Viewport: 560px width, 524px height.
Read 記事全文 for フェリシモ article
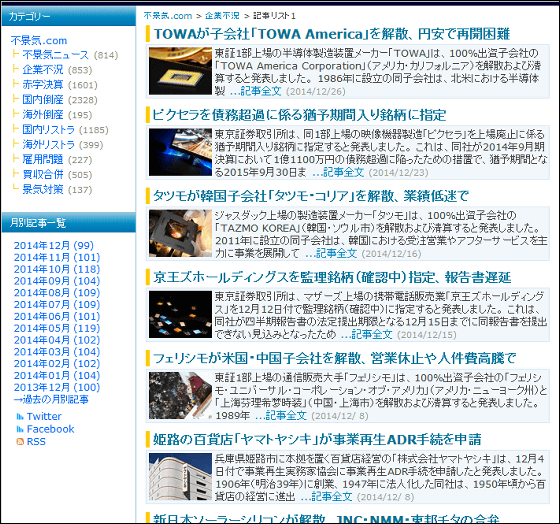(280, 415)
